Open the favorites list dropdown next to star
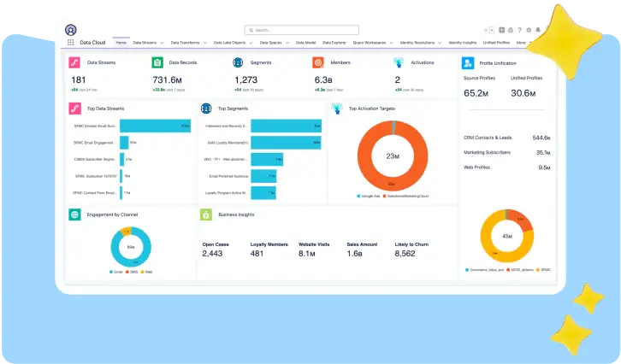The image size is (621, 364). [492, 30]
